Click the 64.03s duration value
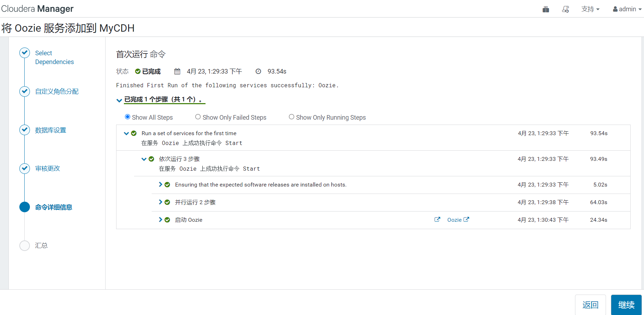 (x=599, y=202)
